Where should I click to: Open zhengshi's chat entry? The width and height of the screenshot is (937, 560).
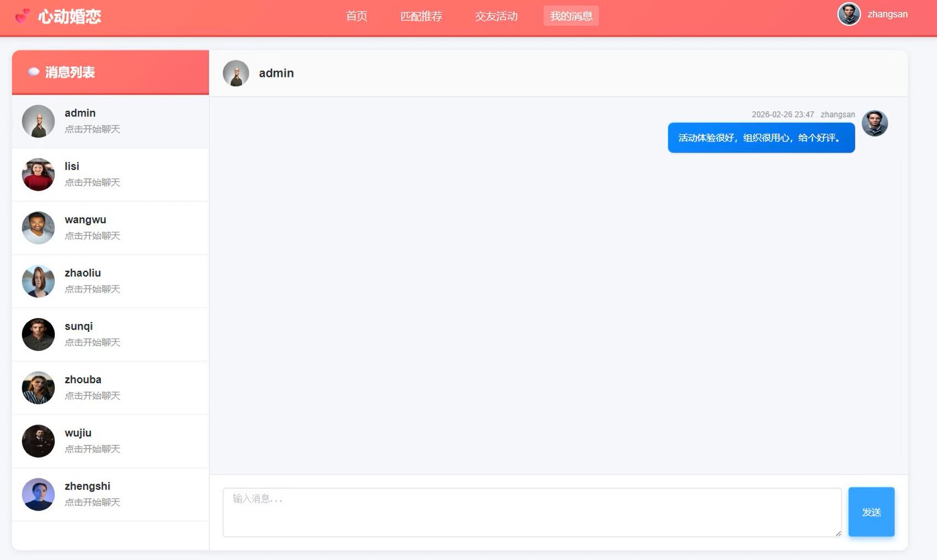[110, 494]
